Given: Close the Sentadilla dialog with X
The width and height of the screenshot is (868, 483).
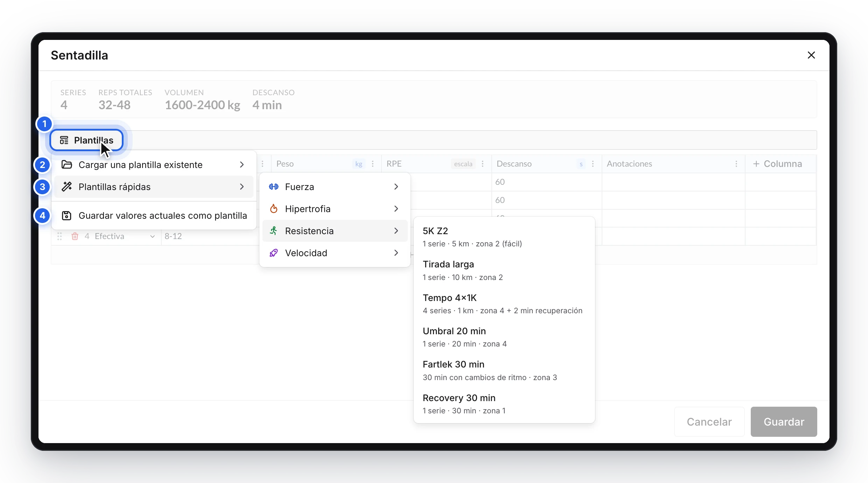Looking at the screenshot, I should 811,55.
